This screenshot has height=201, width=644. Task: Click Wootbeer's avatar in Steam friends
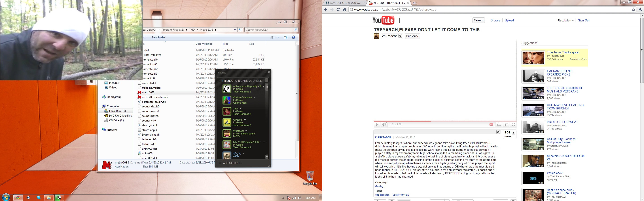(227, 134)
